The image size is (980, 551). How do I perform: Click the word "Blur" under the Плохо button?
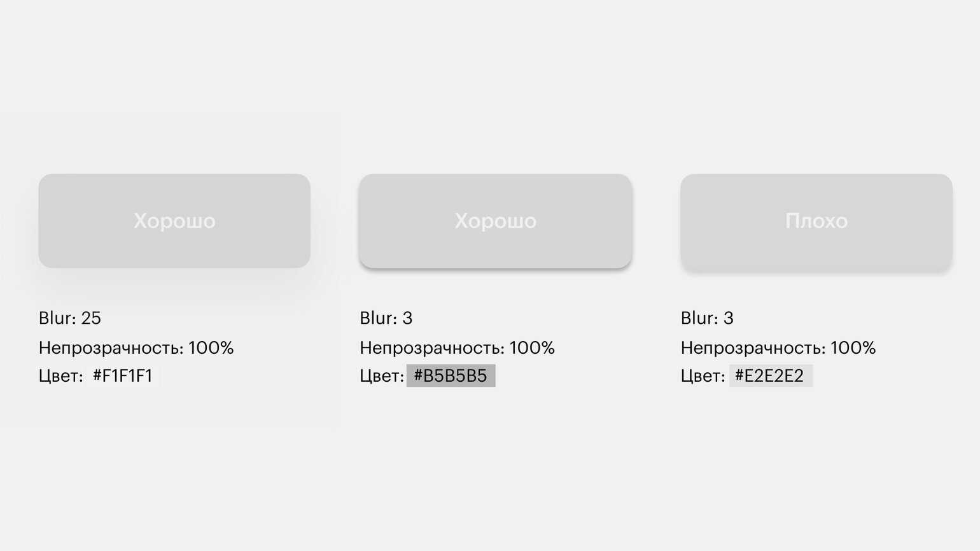pos(699,318)
